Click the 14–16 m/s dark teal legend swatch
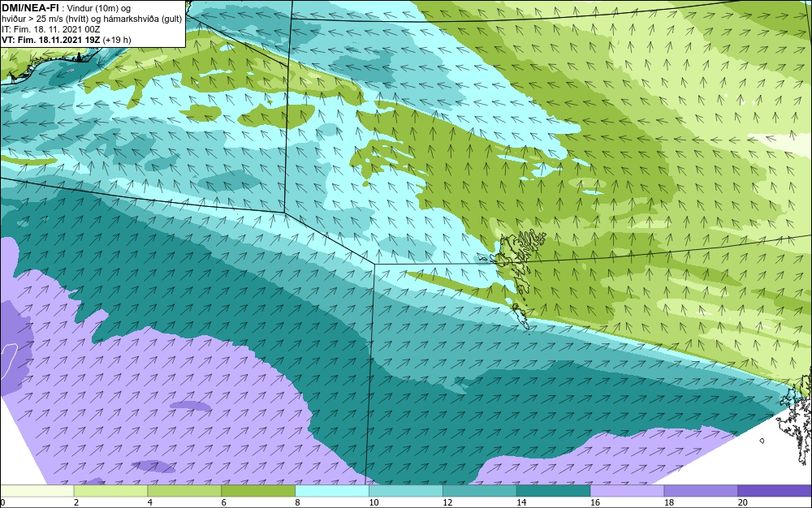 [554, 490]
